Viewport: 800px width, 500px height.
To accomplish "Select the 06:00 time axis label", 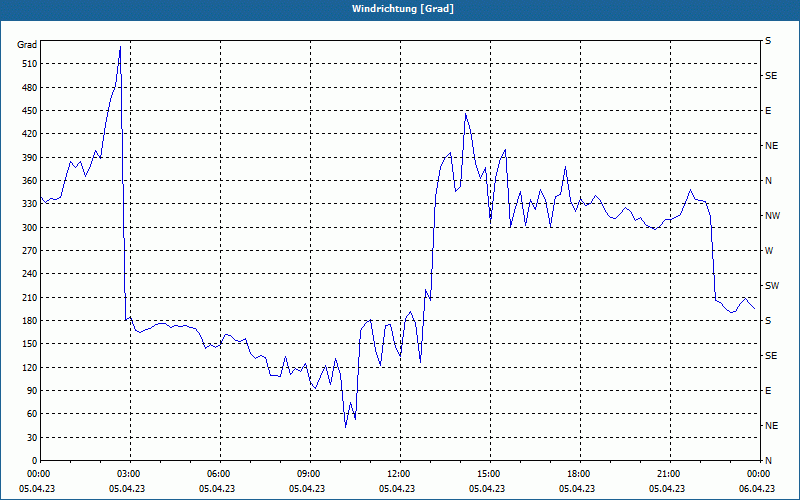I will 217,473.
